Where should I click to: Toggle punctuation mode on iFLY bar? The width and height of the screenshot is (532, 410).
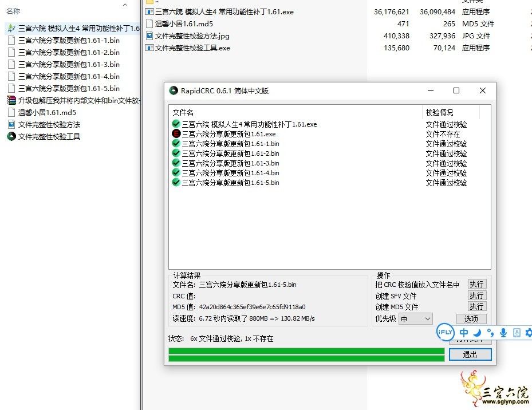click(490, 333)
